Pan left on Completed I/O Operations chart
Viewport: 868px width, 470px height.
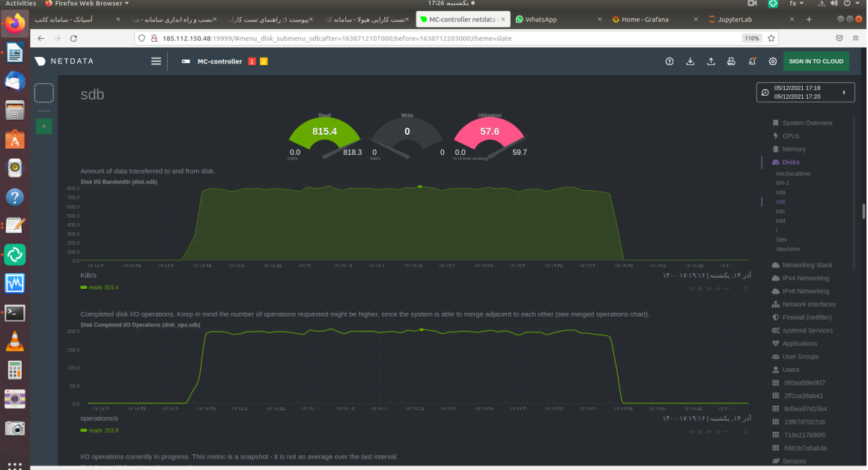tap(691, 432)
